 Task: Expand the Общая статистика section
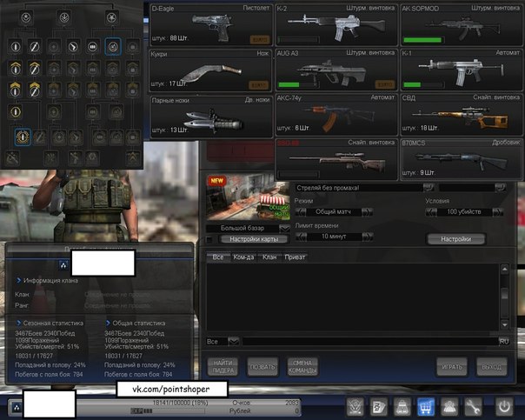[136, 323]
